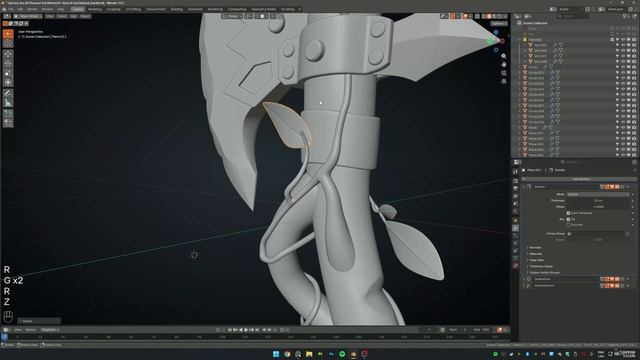
Task: Open the Solidify Mode dropdown
Action: [598, 194]
